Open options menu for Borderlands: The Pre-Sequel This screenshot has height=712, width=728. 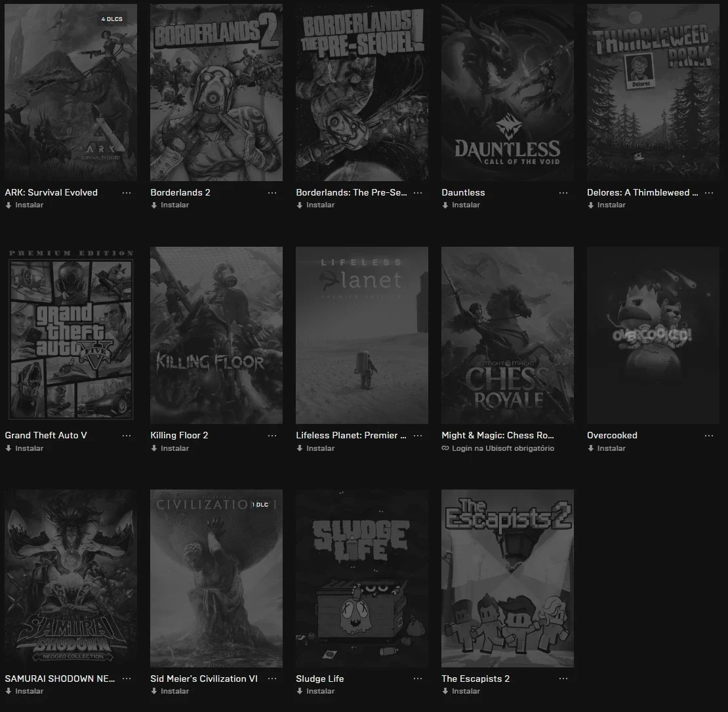tap(418, 193)
